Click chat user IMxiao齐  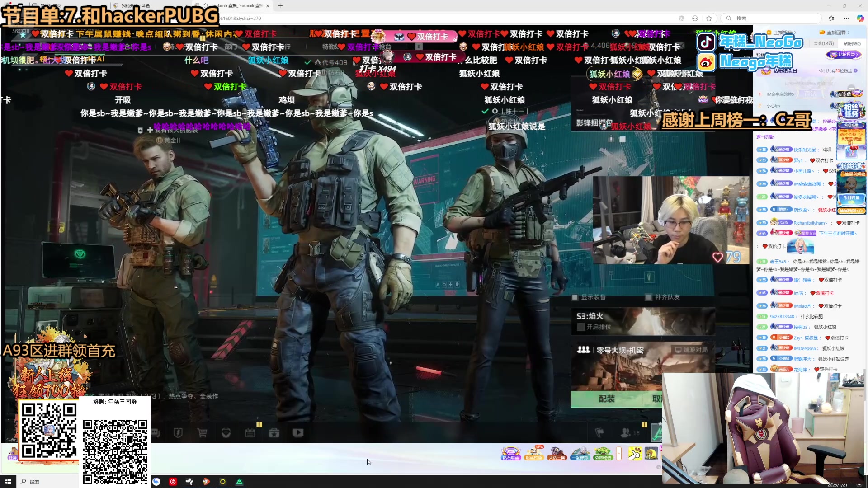click(x=802, y=306)
